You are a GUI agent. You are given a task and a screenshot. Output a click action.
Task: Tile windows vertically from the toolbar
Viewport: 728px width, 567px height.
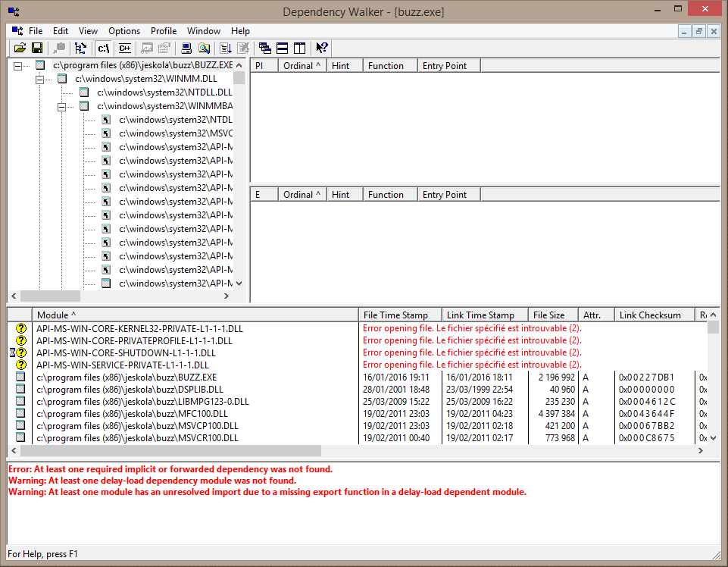point(299,49)
